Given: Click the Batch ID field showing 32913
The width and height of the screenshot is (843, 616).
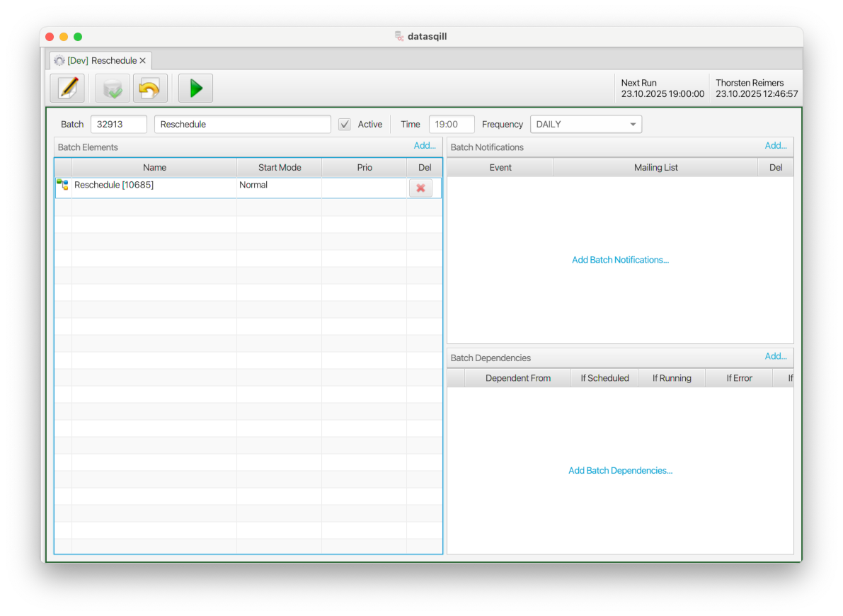Looking at the screenshot, I should pyautogui.click(x=118, y=124).
